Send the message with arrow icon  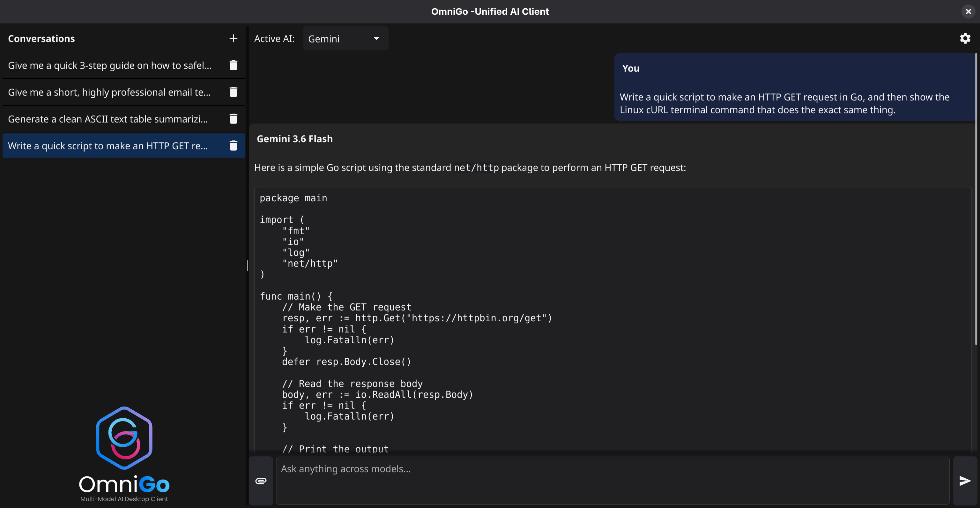coord(965,481)
